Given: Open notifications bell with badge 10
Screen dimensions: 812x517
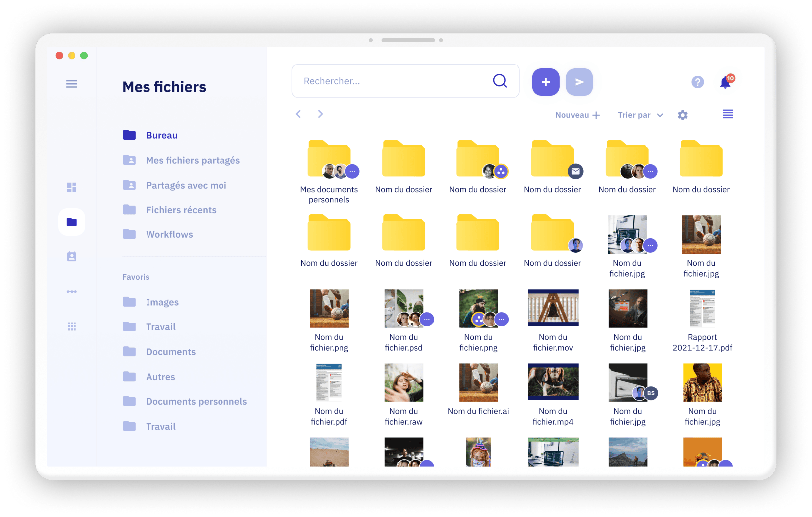Looking at the screenshot, I should (x=725, y=82).
